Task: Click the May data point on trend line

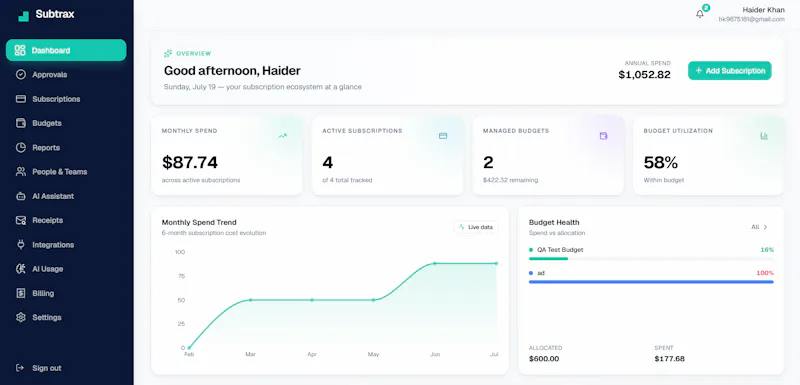Action: [x=373, y=300]
